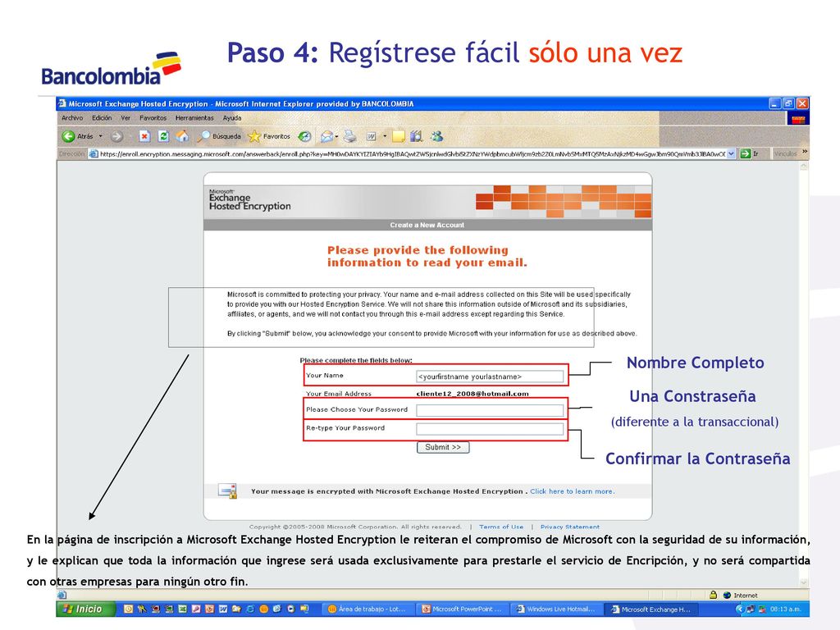Click the Edit with Word icon
Viewport: 840px width, 630px height.
pyautogui.click(x=371, y=137)
